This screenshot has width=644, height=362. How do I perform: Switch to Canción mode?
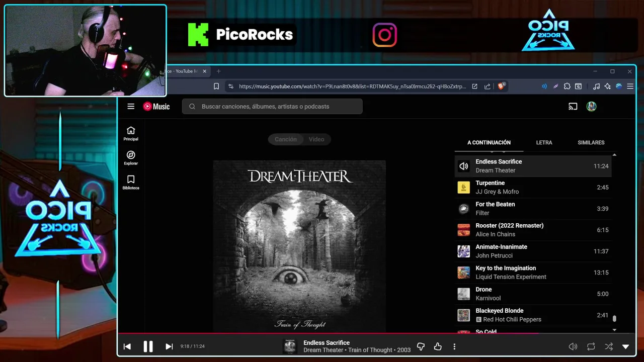(x=285, y=139)
